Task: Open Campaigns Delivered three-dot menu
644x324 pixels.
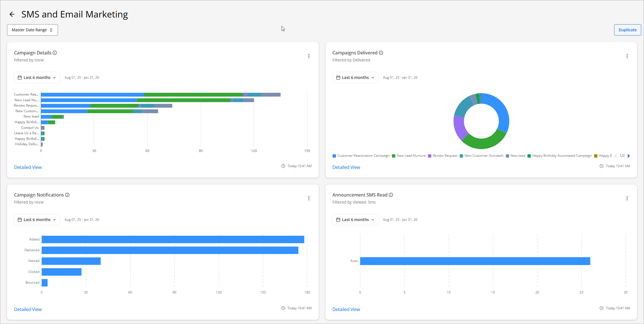Action: click(627, 56)
